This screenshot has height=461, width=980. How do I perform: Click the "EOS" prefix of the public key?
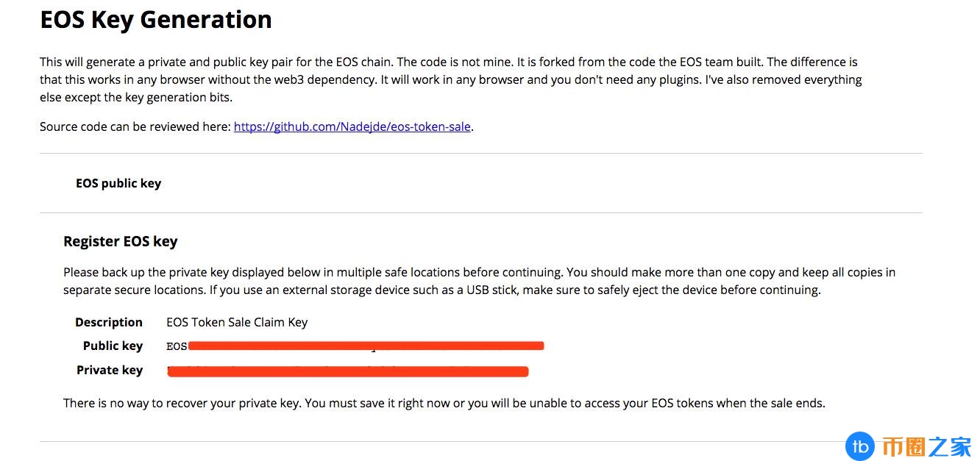[x=177, y=346]
